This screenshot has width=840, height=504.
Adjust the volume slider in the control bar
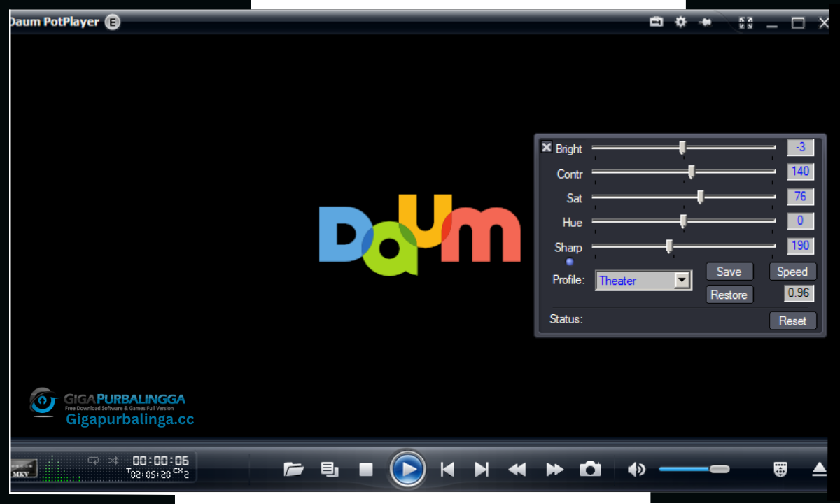click(694, 469)
